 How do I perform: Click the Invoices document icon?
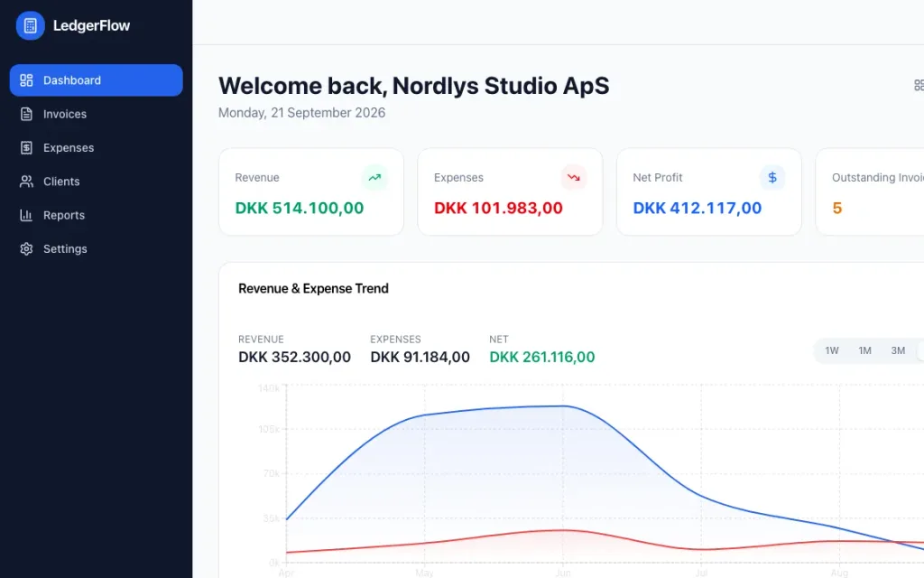(26, 114)
